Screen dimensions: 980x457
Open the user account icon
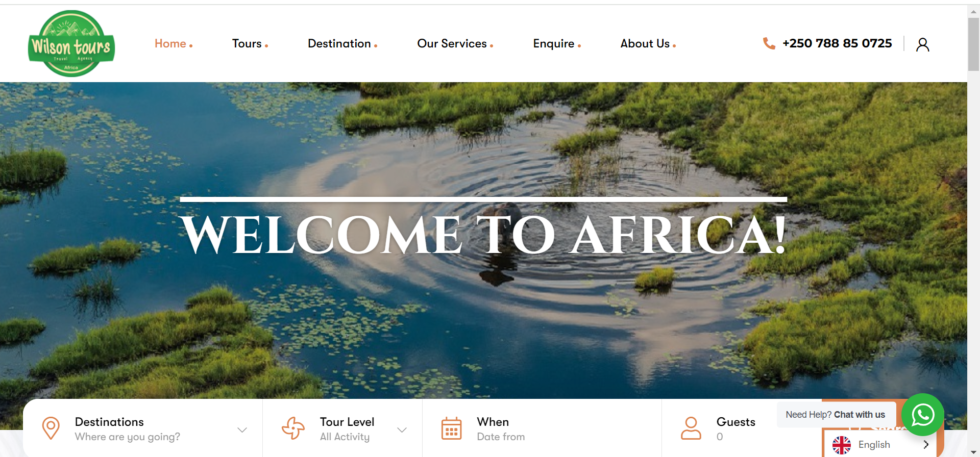coord(922,44)
